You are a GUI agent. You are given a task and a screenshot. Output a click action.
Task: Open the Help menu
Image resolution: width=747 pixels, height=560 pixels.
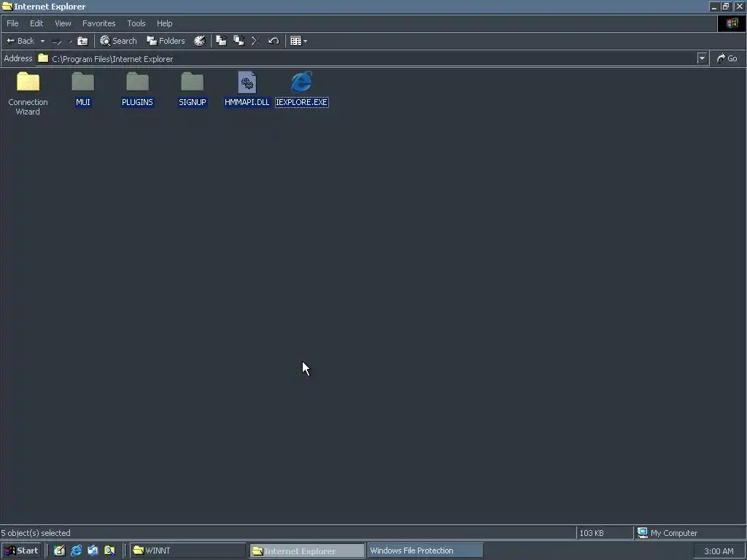(164, 23)
